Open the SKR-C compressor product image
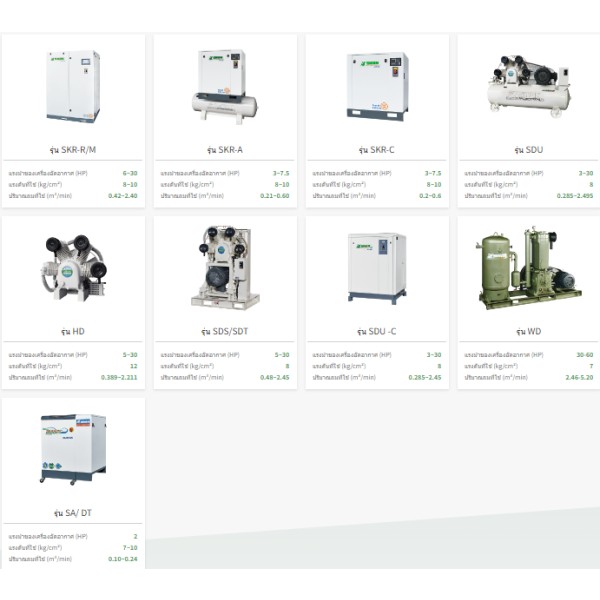This screenshot has width=600, height=600. 377,86
